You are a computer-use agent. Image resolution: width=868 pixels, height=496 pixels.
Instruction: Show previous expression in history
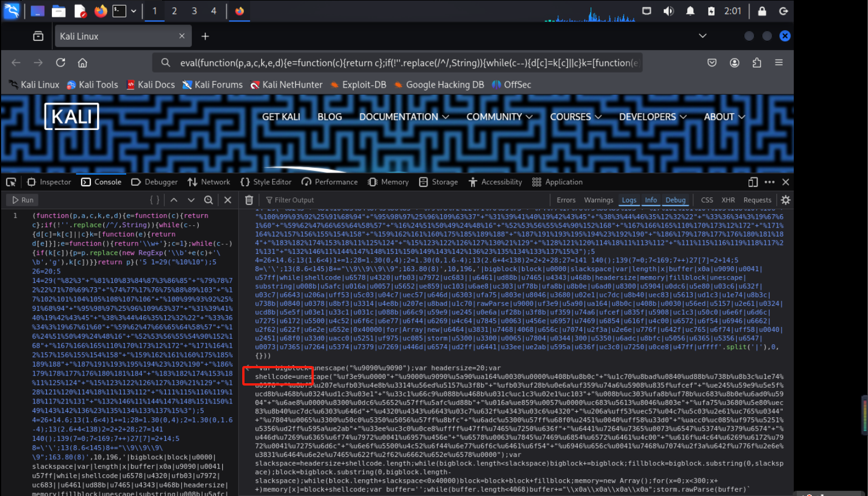click(x=174, y=200)
